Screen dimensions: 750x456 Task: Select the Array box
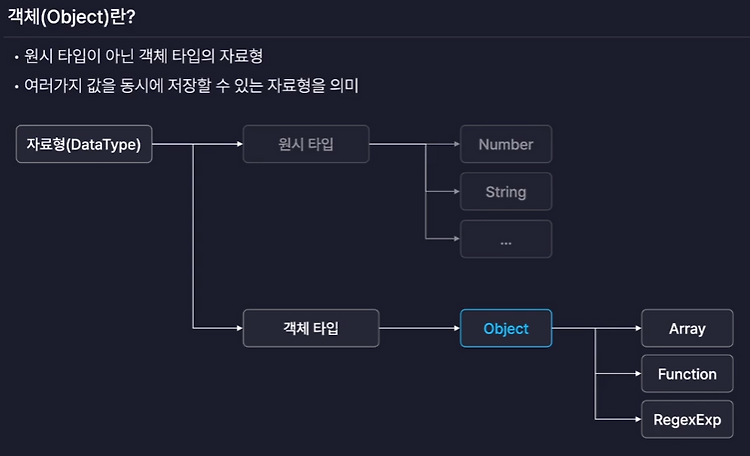tap(687, 328)
